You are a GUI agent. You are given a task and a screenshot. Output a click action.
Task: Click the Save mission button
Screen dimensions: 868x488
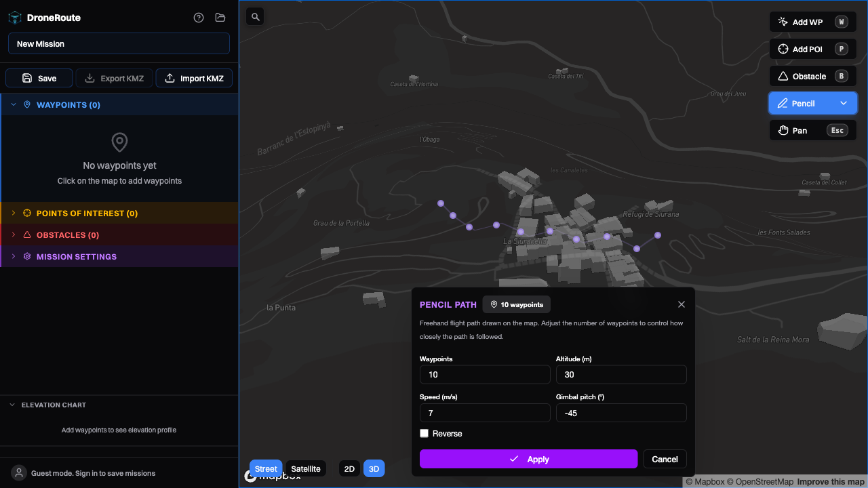[x=39, y=79]
